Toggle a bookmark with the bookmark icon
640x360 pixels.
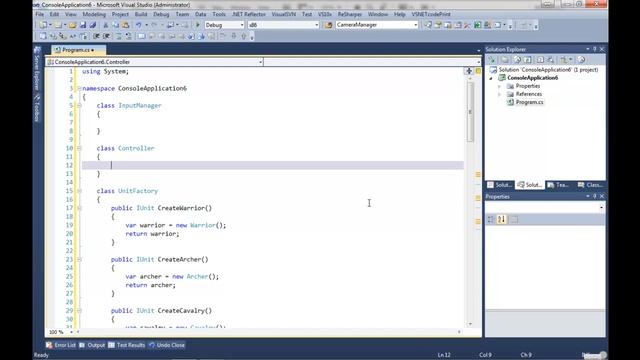141,36
